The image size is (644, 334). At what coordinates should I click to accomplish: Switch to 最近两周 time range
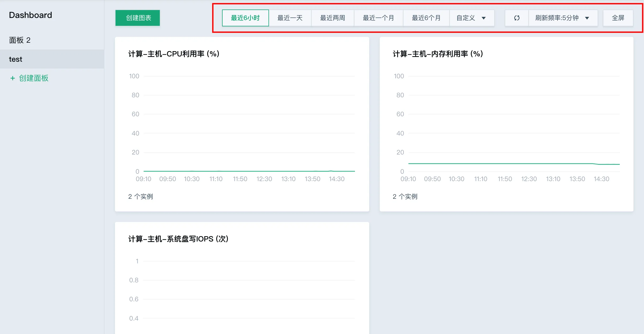click(332, 18)
